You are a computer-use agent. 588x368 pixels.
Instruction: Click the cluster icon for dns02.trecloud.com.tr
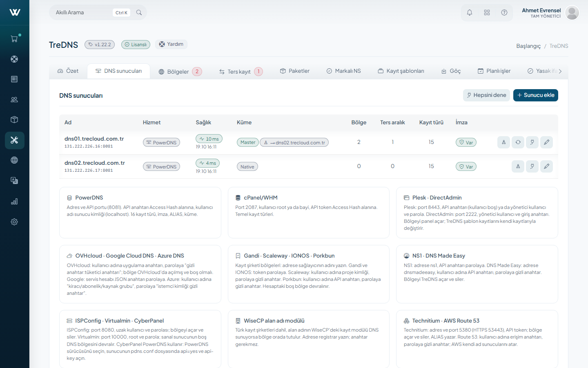(518, 166)
